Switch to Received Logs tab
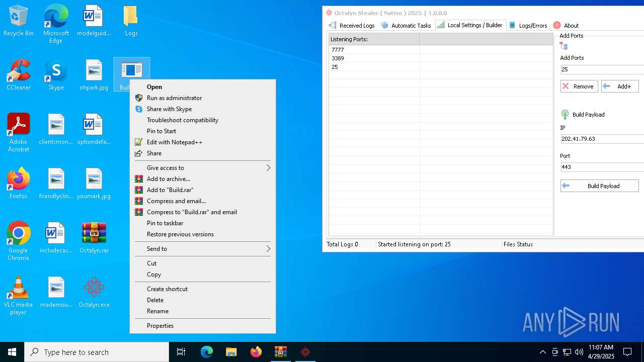The image size is (644, 362). click(352, 26)
